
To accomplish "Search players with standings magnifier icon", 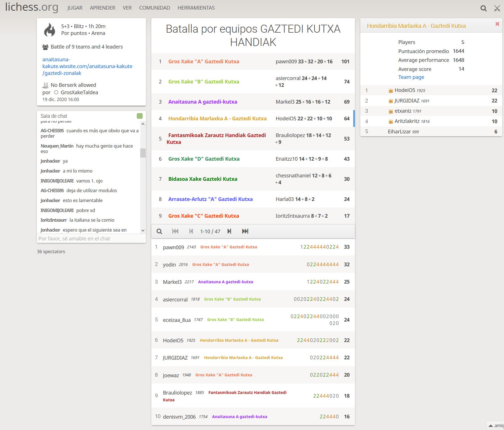I will [x=159, y=231].
